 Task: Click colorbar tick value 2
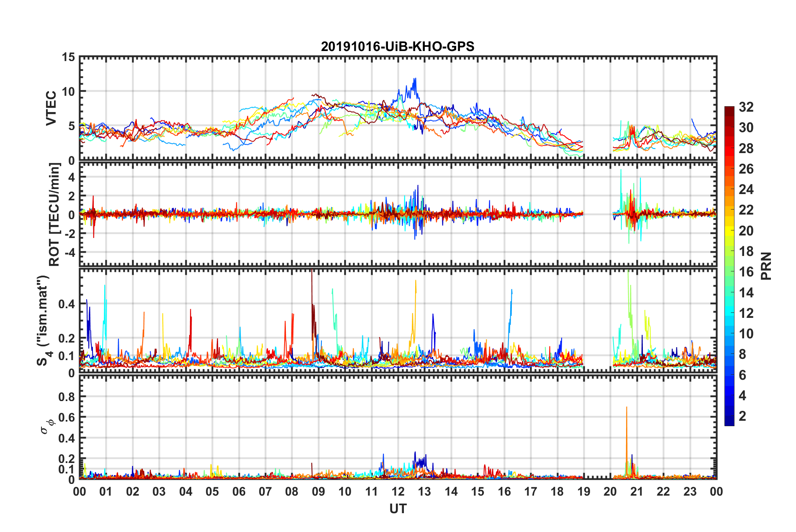742,416
